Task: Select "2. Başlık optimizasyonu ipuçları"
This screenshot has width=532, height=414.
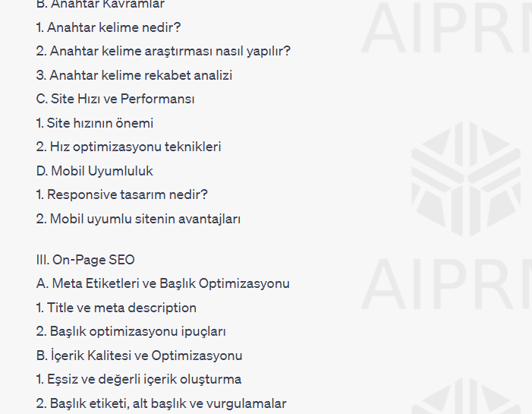Action: click(x=131, y=331)
